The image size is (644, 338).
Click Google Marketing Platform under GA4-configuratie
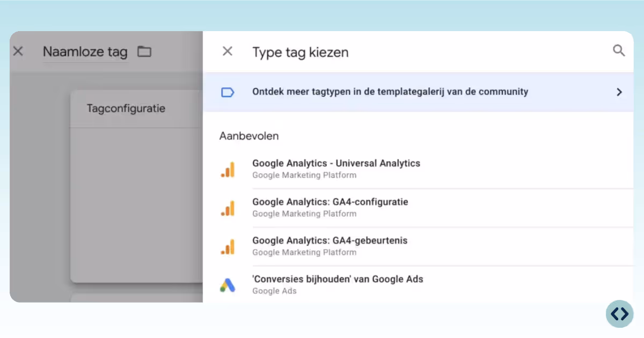coord(304,214)
